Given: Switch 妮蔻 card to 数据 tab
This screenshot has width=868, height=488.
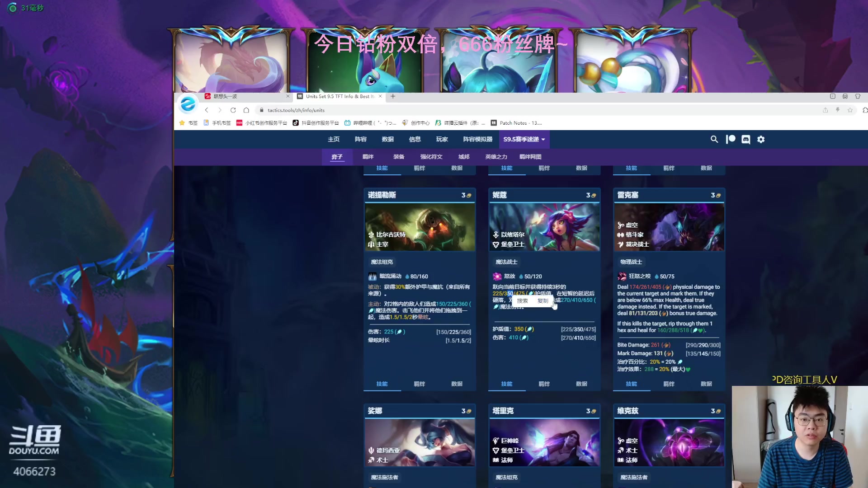Looking at the screenshot, I should [582, 384].
